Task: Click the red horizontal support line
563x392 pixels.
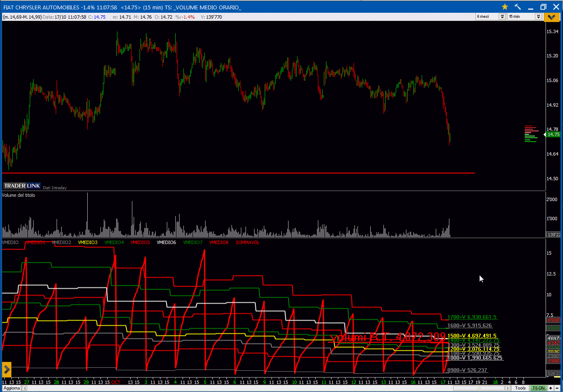Action: pyautogui.click(x=238, y=173)
